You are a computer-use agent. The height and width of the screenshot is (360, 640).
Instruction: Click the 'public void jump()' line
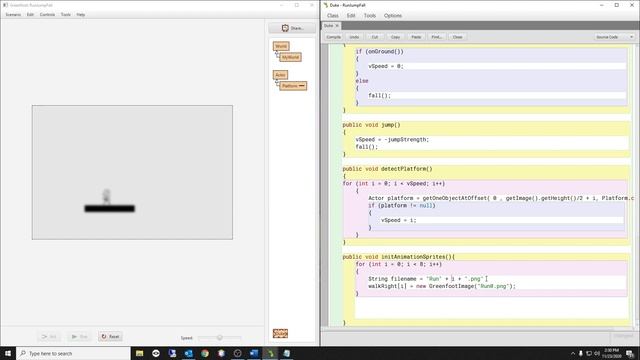coord(371,125)
